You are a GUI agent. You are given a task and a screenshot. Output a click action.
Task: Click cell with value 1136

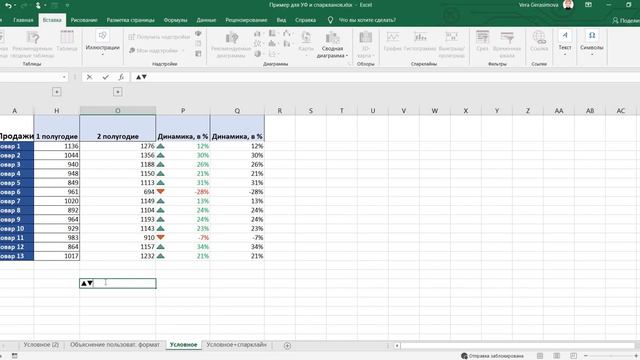[x=57, y=146]
